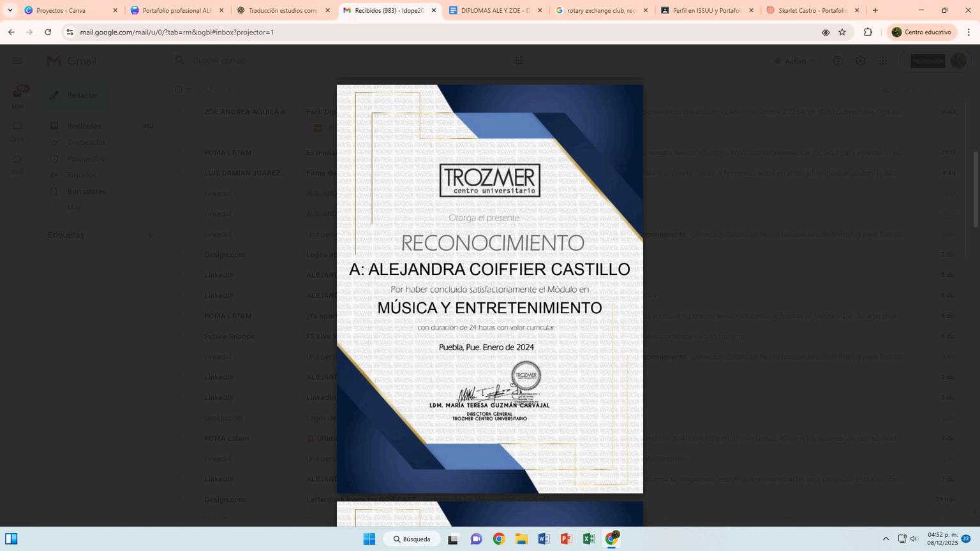Open Chrome three-dot menu

(969, 32)
